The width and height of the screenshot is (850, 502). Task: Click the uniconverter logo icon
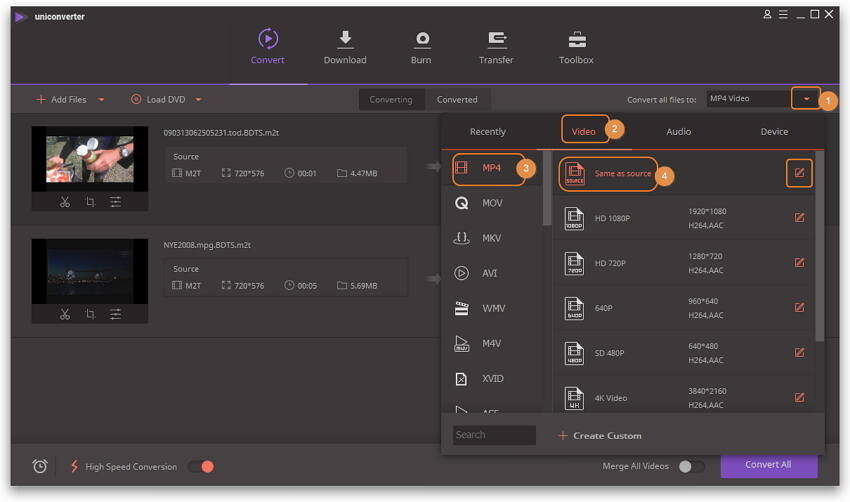pyautogui.click(x=21, y=17)
